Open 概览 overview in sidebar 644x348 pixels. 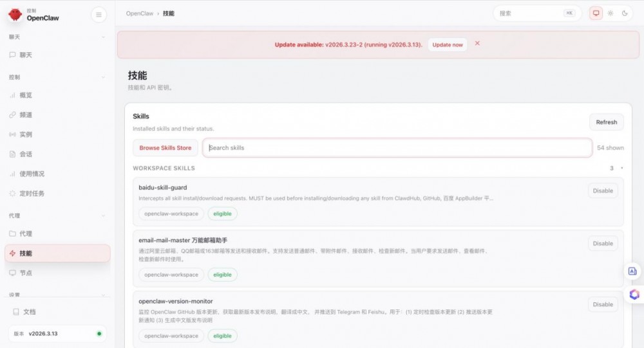click(26, 95)
